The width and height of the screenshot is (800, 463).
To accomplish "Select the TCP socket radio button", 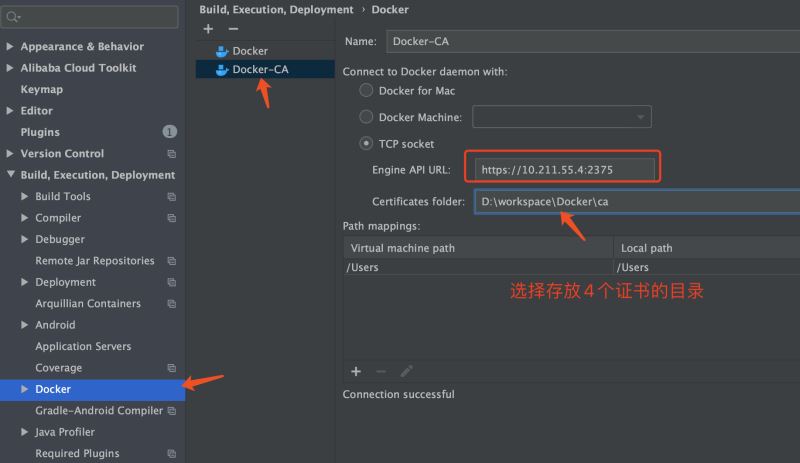I will [x=366, y=144].
